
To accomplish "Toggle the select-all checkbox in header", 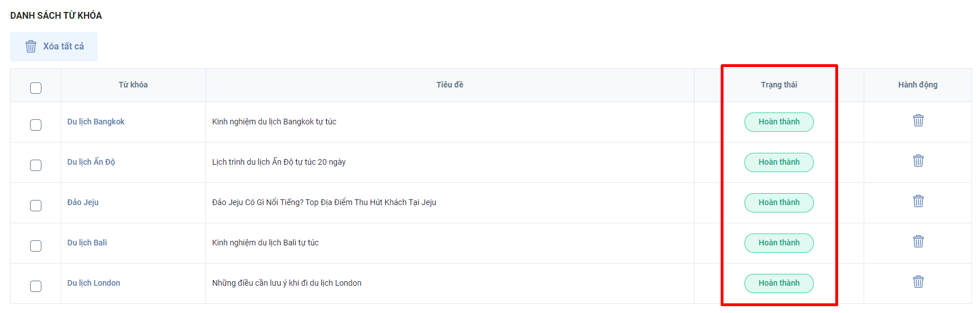I will [36, 88].
